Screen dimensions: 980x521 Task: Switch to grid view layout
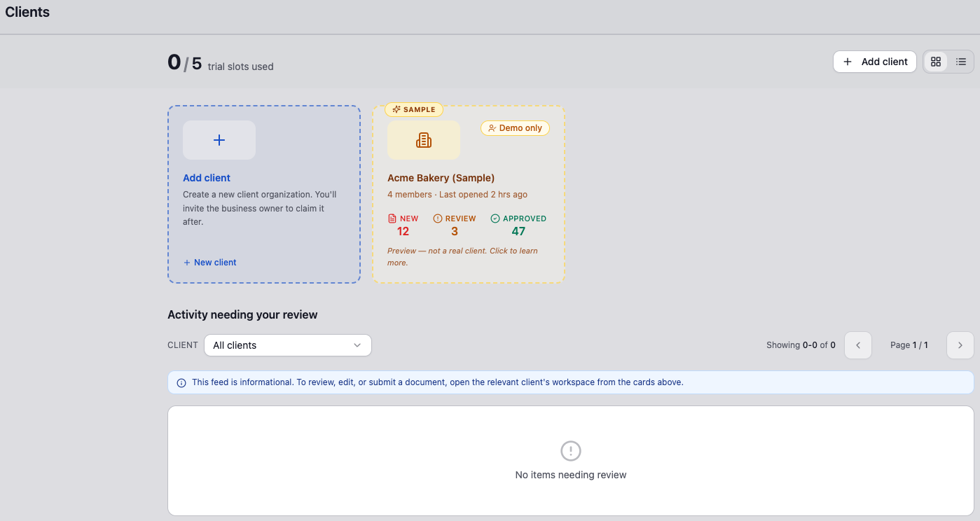pos(936,62)
